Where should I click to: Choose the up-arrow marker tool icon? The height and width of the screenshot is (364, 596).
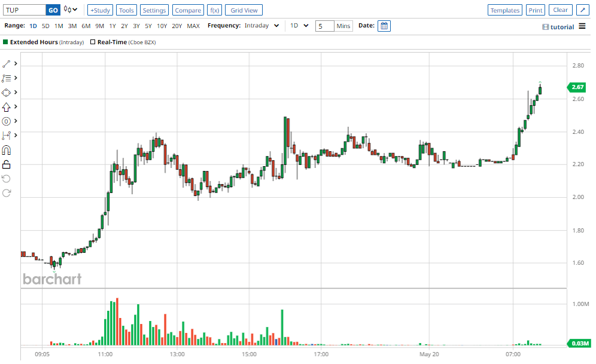(6, 107)
